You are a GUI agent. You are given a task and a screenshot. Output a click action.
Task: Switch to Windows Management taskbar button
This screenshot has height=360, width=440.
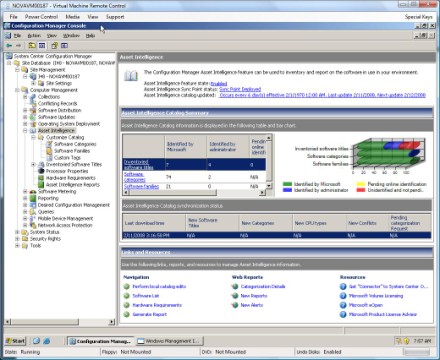(x=170, y=341)
